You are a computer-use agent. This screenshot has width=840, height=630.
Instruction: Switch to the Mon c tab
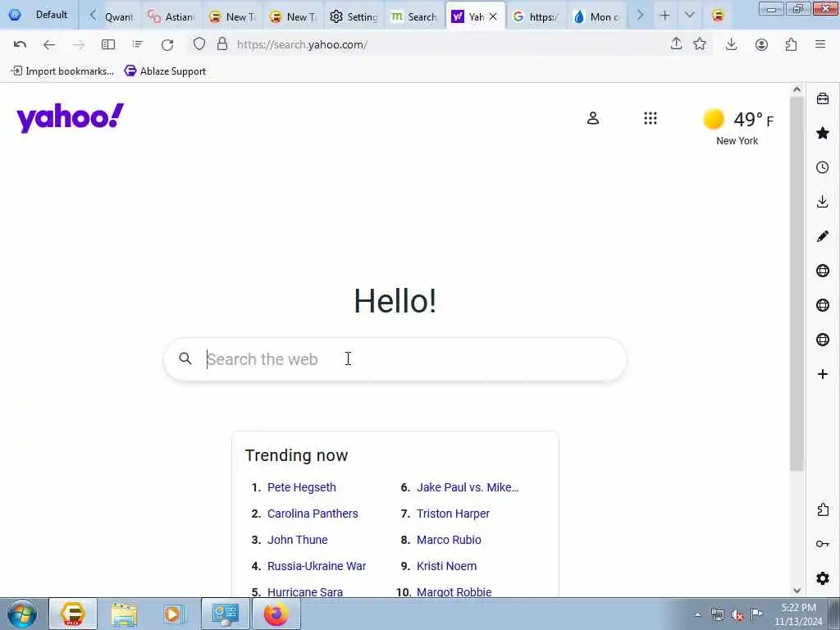(x=596, y=16)
